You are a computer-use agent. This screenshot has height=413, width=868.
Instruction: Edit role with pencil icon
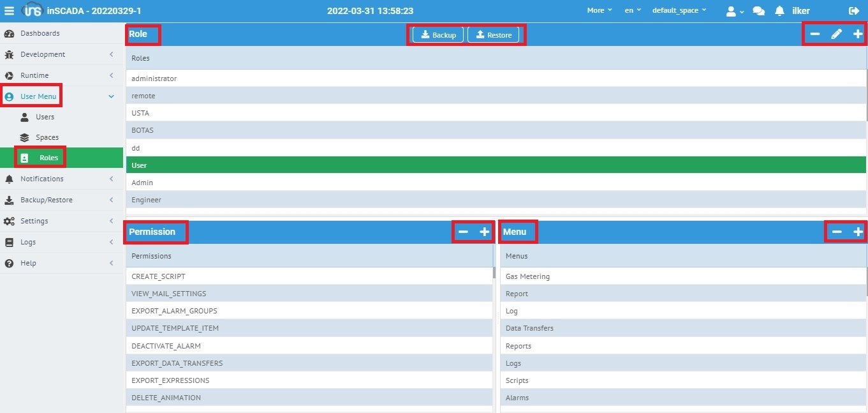837,34
